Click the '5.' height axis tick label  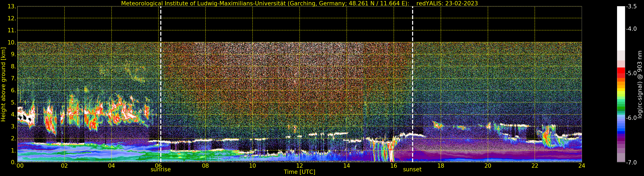click(13, 102)
